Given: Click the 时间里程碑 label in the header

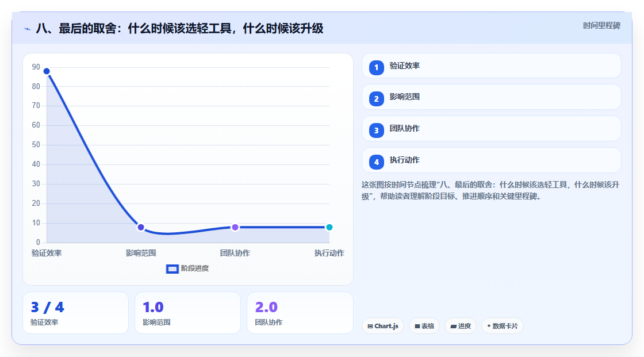Looking at the screenshot, I should pyautogui.click(x=601, y=25).
